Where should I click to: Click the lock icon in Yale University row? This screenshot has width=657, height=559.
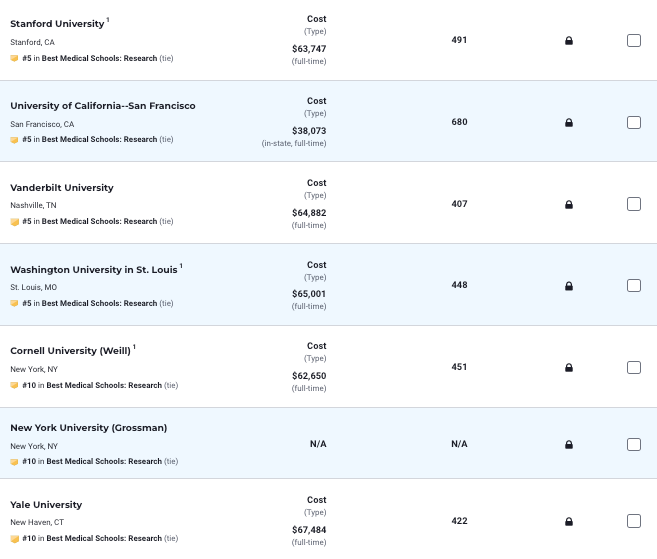[x=569, y=522]
